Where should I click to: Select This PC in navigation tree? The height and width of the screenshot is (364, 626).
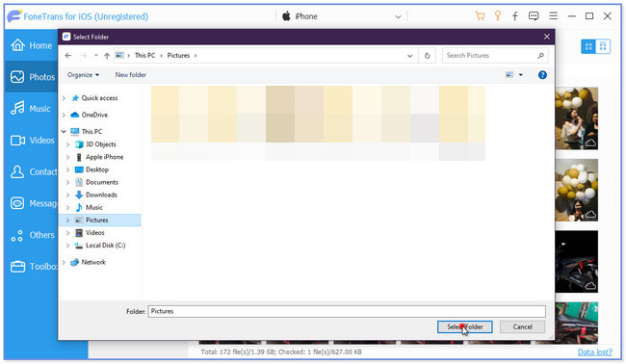91,131
